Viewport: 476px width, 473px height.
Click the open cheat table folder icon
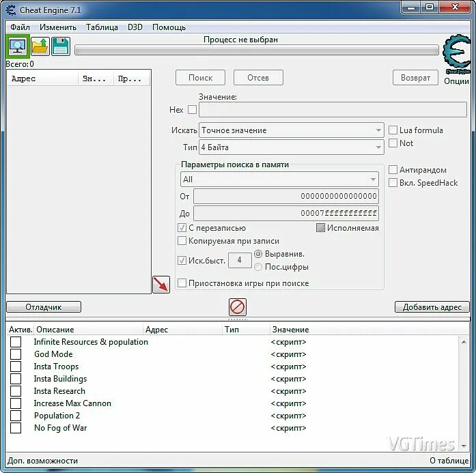click(40, 46)
